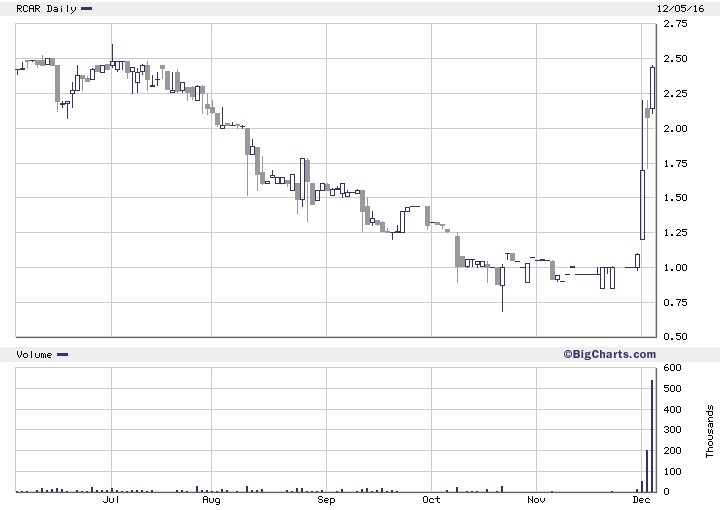720x510 pixels.
Task: Click the 0.50 price axis label
Action: coord(675,336)
